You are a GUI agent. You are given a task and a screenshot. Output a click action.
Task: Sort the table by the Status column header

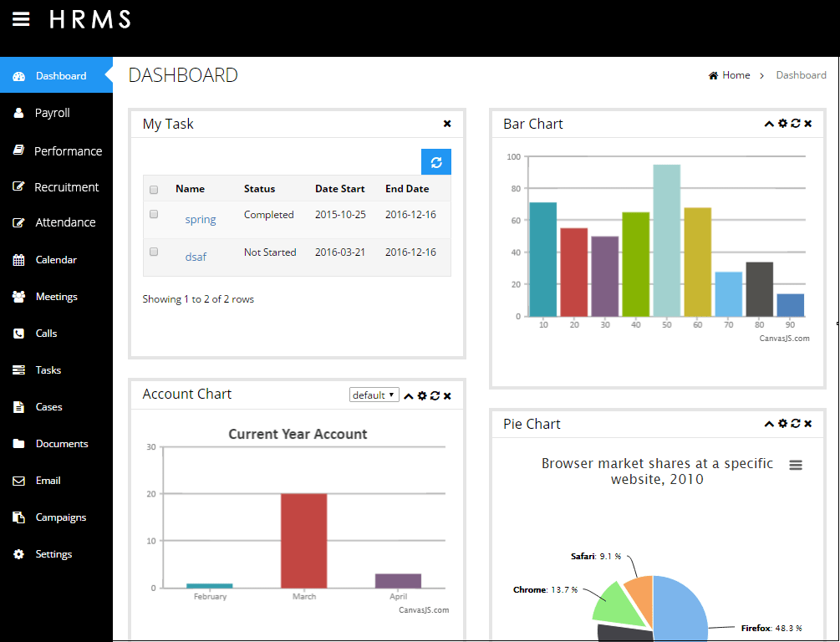click(x=259, y=189)
